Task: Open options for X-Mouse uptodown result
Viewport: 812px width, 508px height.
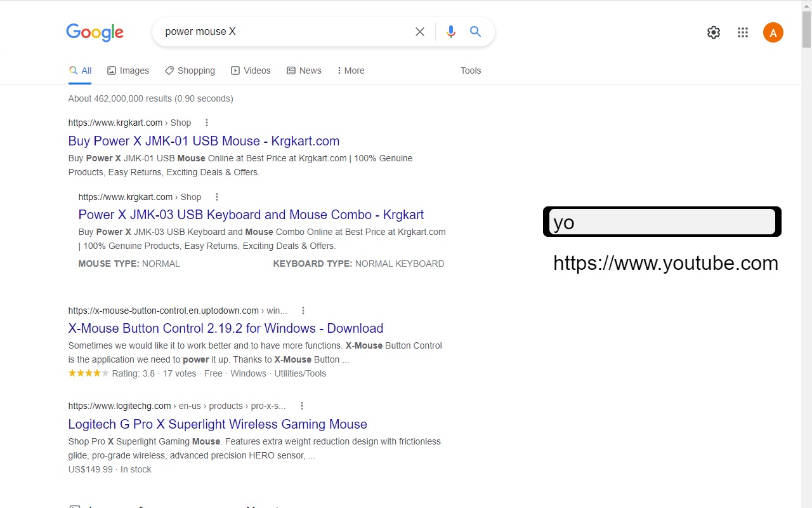Action: [x=303, y=311]
